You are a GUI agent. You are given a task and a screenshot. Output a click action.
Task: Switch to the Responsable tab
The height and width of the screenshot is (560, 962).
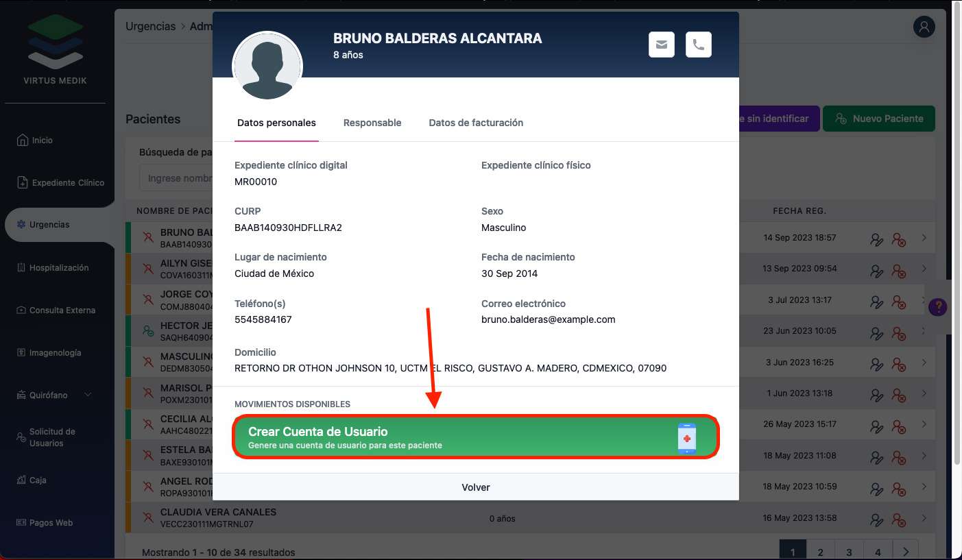click(372, 123)
